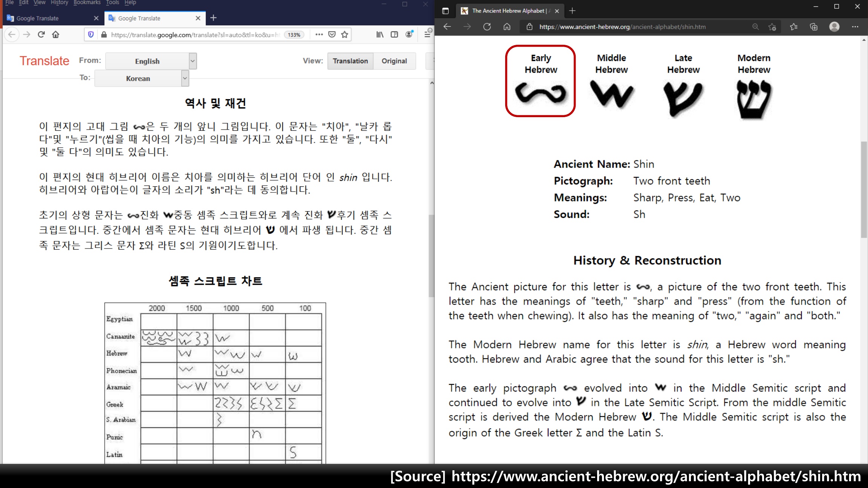Click the Translate logo link
This screenshot has height=488, width=868.
click(44, 61)
